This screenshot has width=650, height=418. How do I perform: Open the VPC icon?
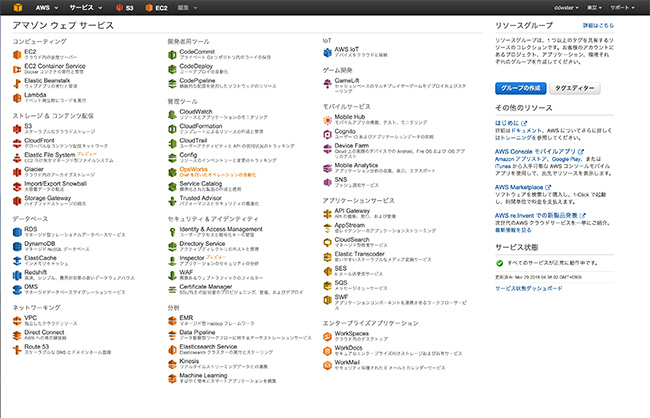(x=17, y=321)
